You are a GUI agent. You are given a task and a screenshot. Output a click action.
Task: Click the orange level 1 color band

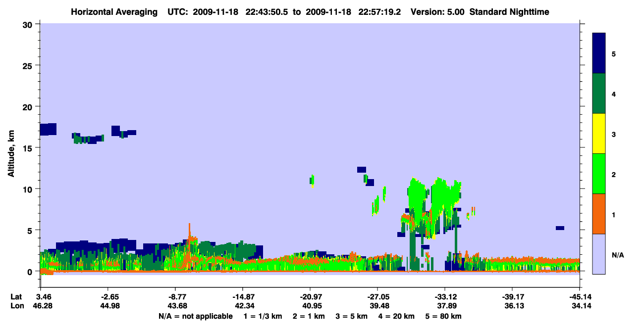599,214
